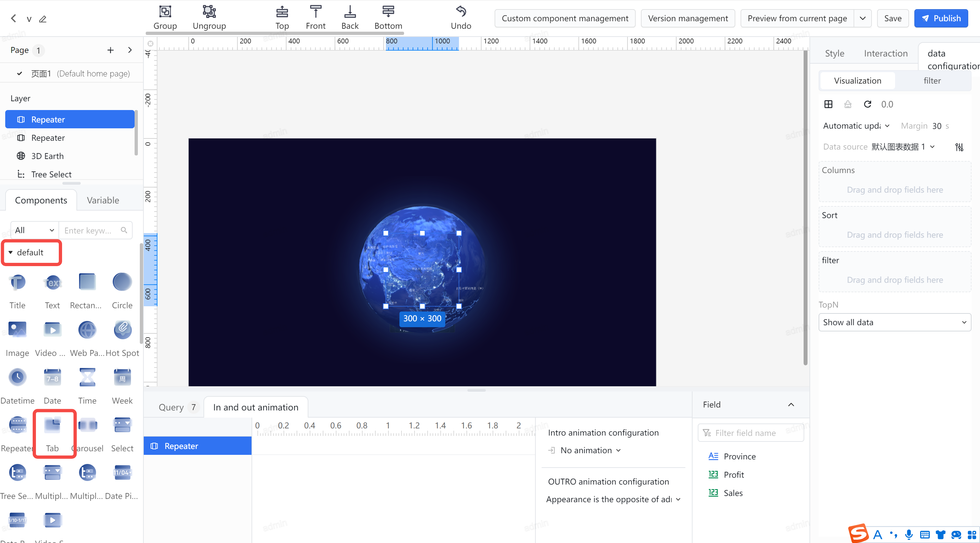Add the Date Picker component

(x=122, y=481)
